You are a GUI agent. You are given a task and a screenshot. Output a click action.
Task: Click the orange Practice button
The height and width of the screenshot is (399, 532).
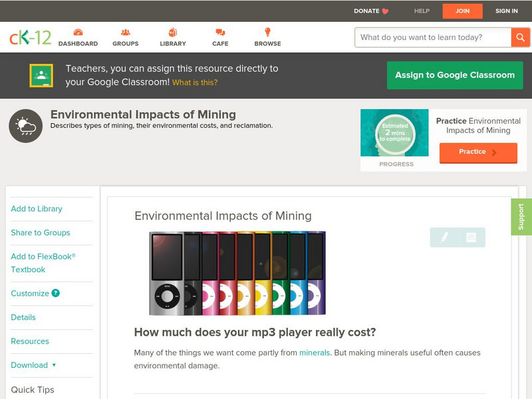click(477, 152)
